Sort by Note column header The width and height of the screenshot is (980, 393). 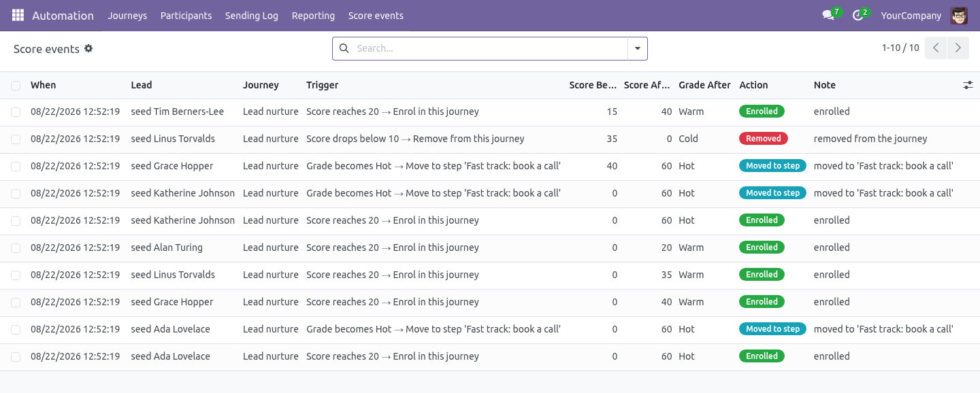pyautogui.click(x=825, y=85)
